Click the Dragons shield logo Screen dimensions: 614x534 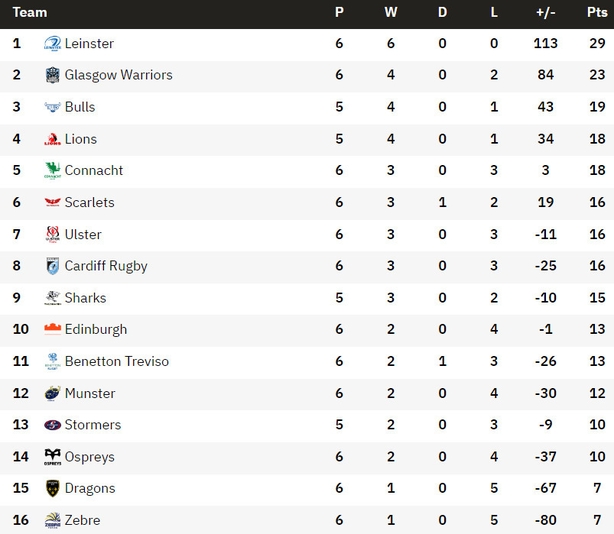point(52,488)
